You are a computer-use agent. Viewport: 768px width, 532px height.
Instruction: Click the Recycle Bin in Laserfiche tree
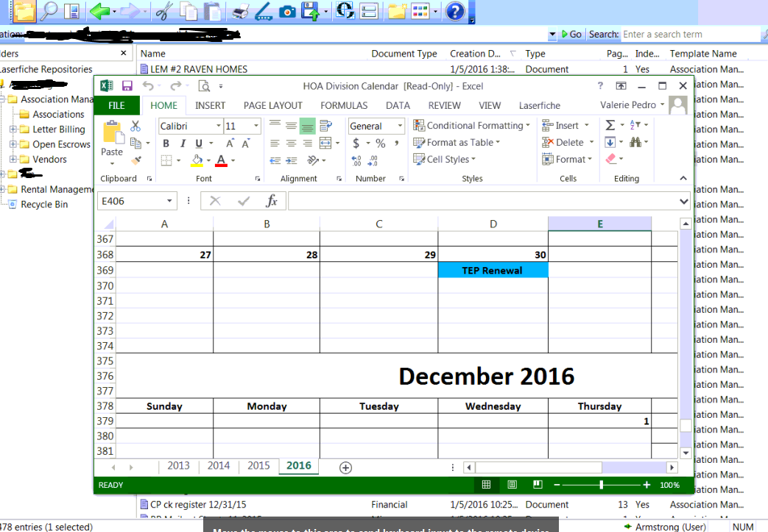[44, 205]
